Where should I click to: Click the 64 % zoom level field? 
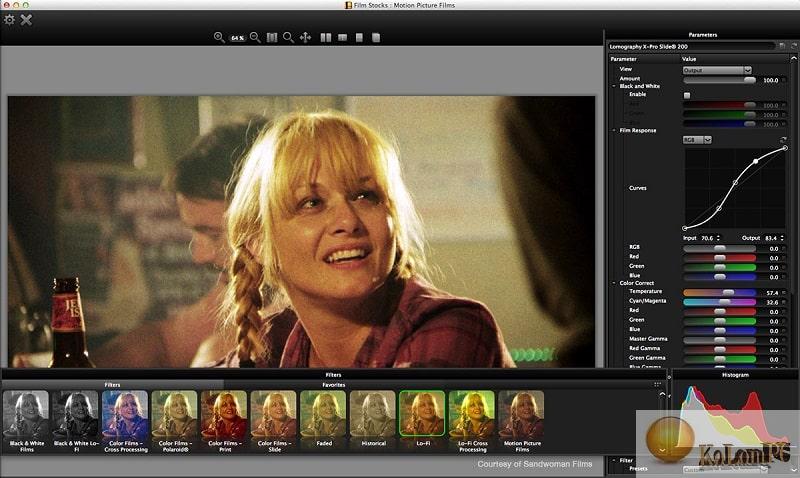click(x=237, y=38)
